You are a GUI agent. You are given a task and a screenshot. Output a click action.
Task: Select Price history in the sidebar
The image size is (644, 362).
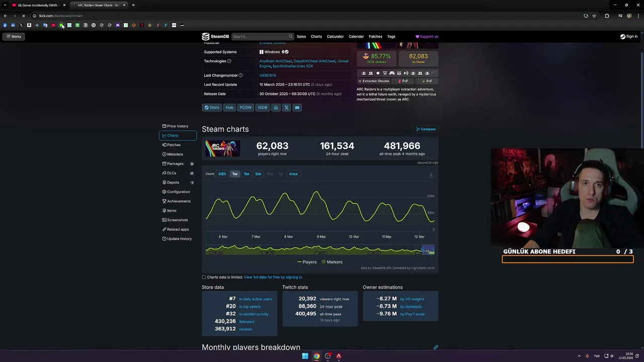click(178, 126)
